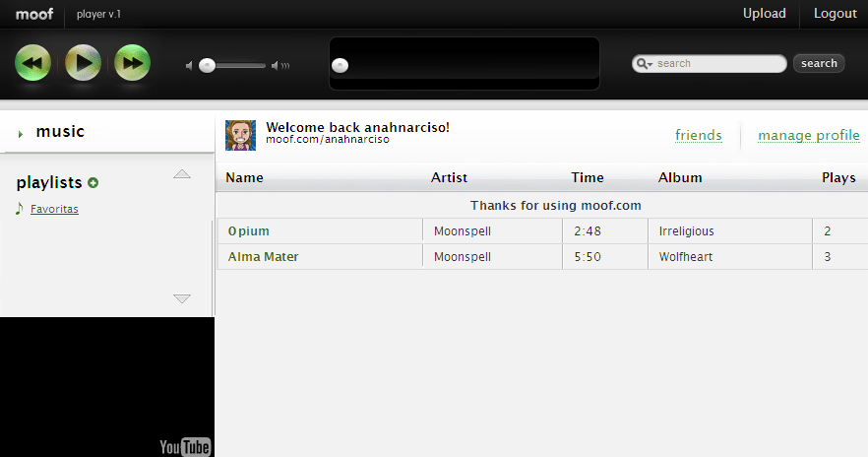Click the loud volume speaker icon
Viewport: 868px width, 457px height.
coord(280,66)
